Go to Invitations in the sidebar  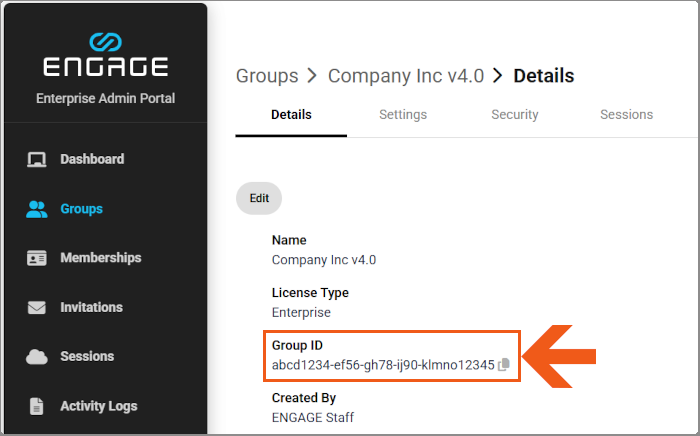tap(91, 307)
